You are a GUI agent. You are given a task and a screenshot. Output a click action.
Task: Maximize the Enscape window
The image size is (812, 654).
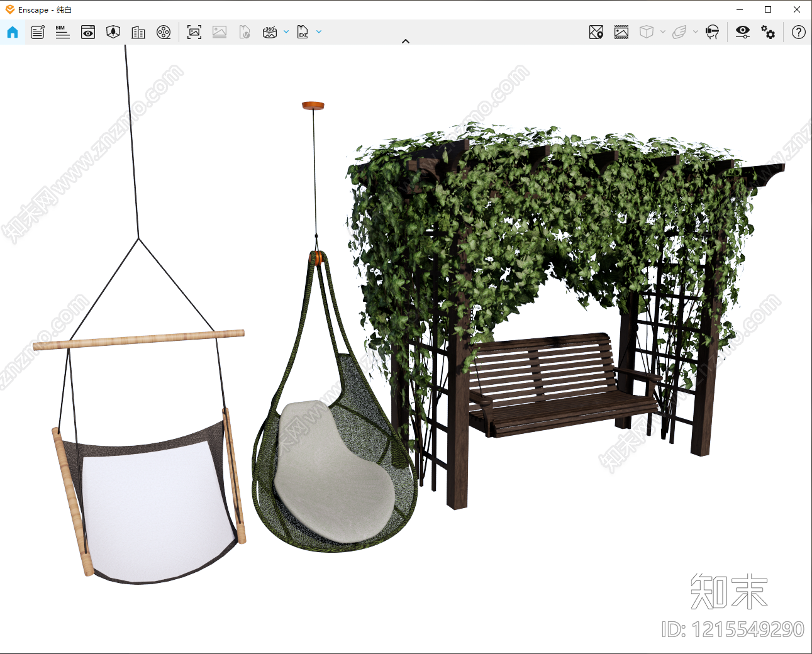(768, 9)
